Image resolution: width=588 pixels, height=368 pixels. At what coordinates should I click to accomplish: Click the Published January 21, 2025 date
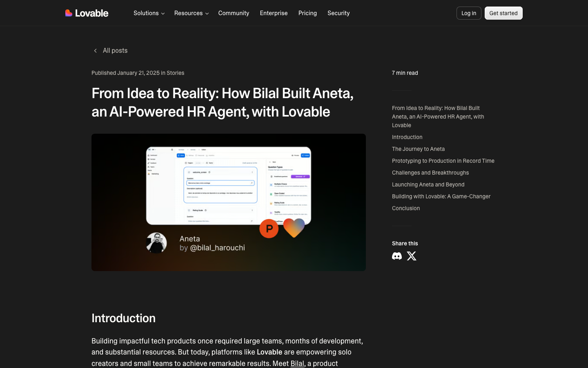coord(125,73)
